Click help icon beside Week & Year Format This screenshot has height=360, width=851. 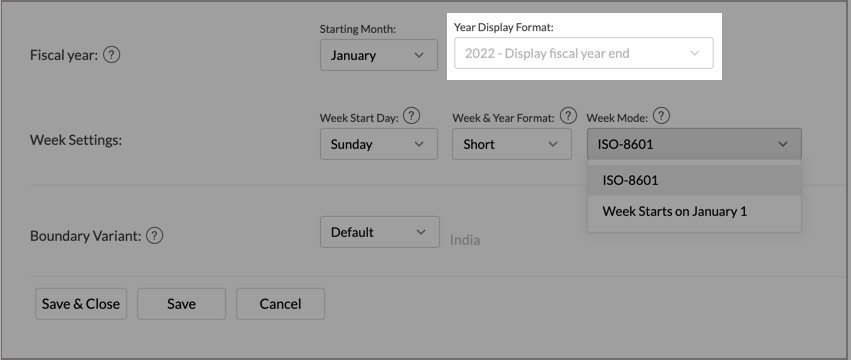(x=568, y=116)
